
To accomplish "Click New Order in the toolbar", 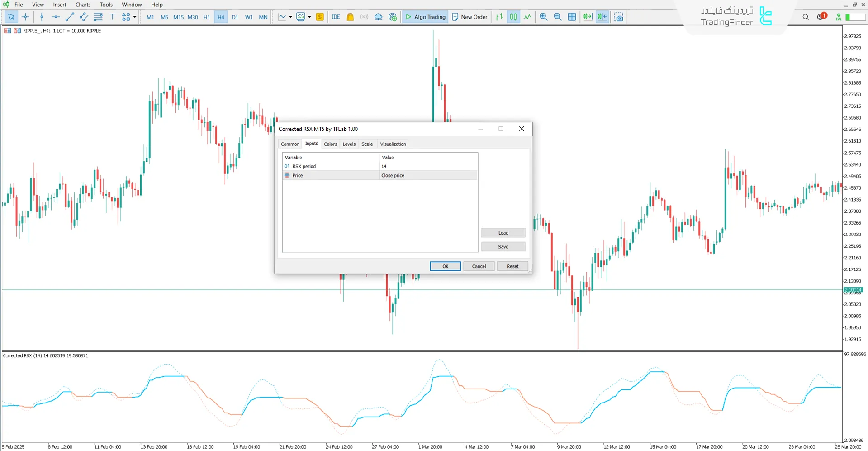I will pyautogui.click(x=469, y=17).
